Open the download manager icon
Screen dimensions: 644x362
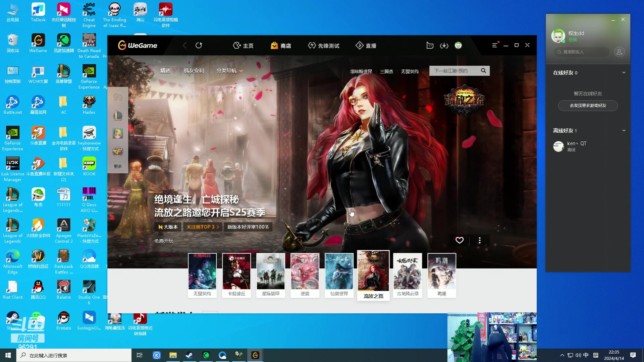(444, 45)
